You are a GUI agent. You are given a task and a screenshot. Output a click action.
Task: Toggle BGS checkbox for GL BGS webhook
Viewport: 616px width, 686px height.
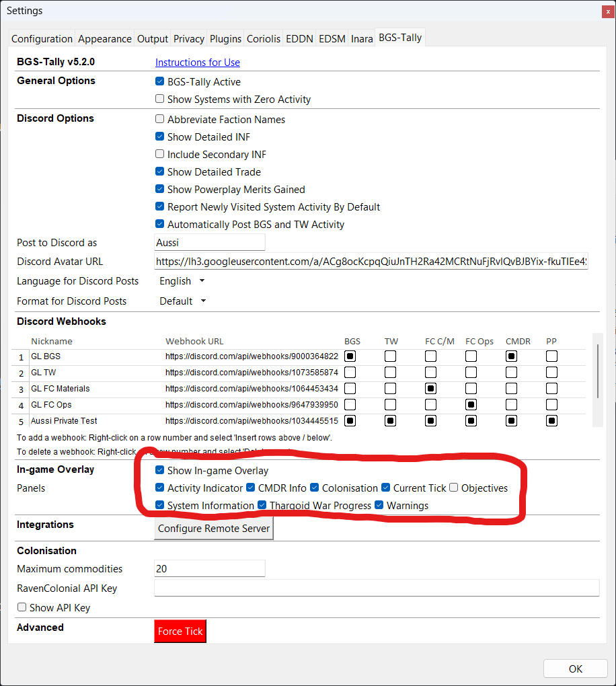coord(350,356)
